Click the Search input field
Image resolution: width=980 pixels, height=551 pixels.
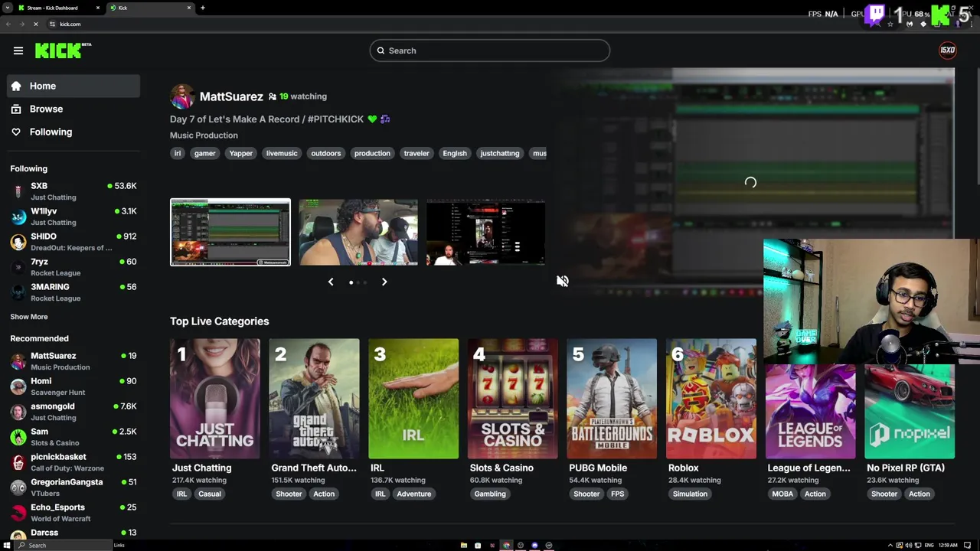(490, 51)
